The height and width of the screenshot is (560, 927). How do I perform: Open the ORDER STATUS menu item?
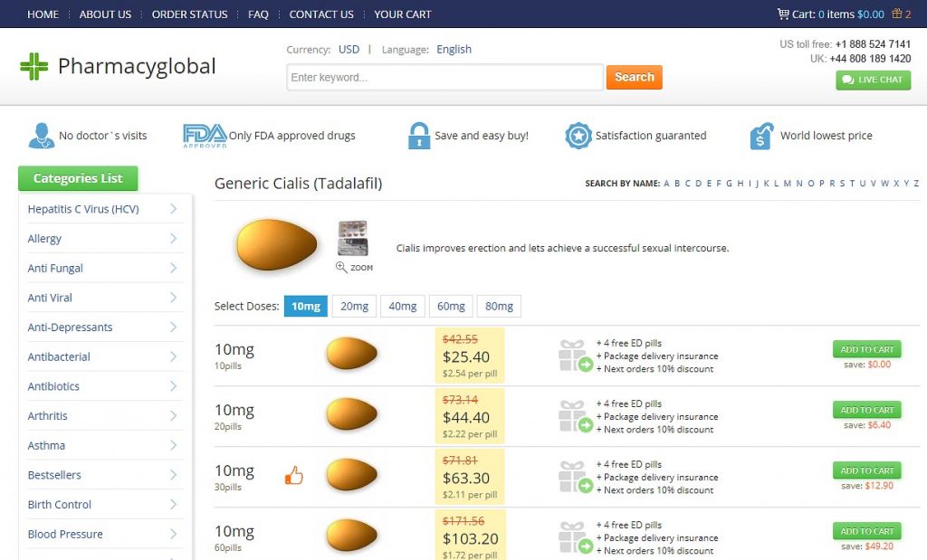(190, 14)
